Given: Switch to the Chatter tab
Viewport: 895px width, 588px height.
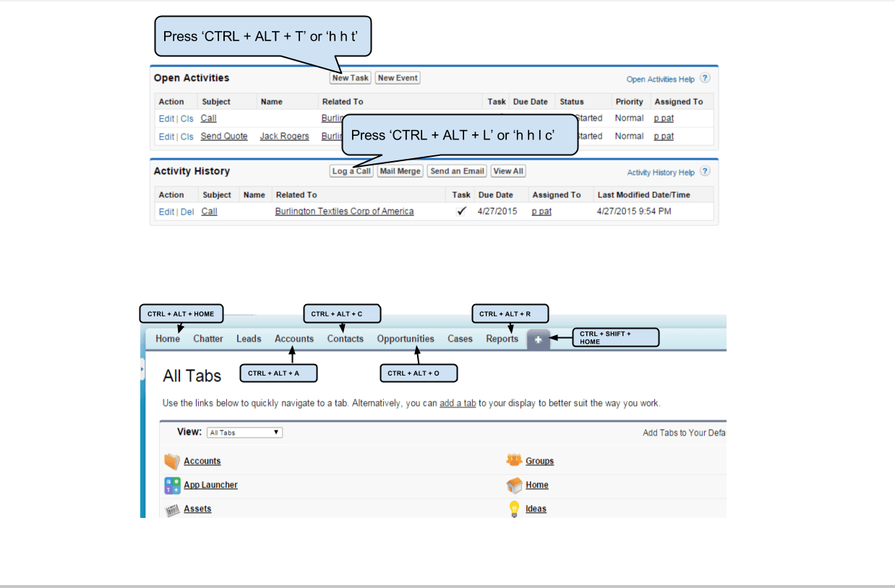Looking at the screenshot, I should pyautogui.click(x=208, y=339).
